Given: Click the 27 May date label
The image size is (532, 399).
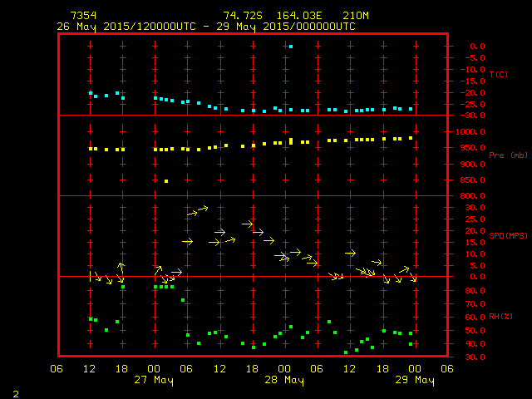Looking at the screenshot, I should [x=155, y=381].
